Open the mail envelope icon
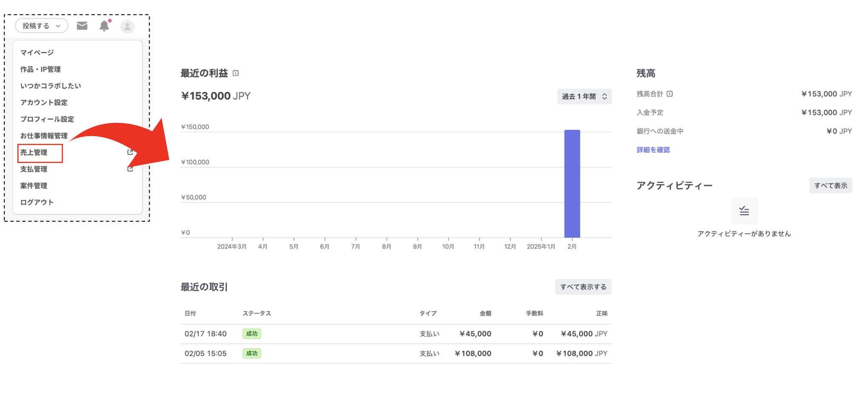This screenshot has width=868, height=411. [x=82, y=26]
